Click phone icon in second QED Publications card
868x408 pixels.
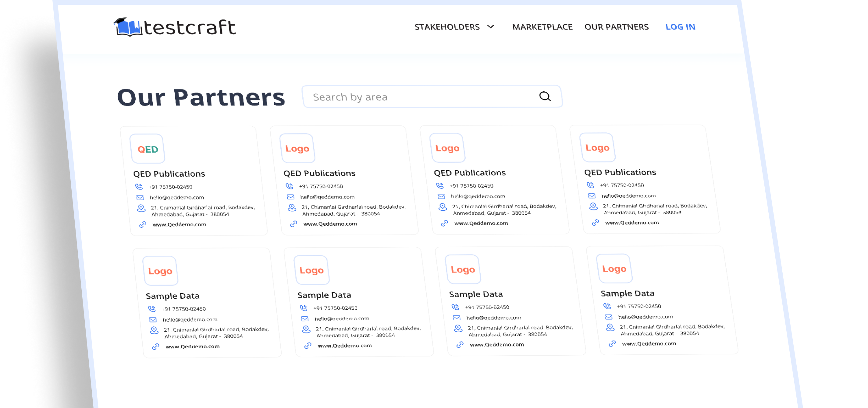pos(289,186)
